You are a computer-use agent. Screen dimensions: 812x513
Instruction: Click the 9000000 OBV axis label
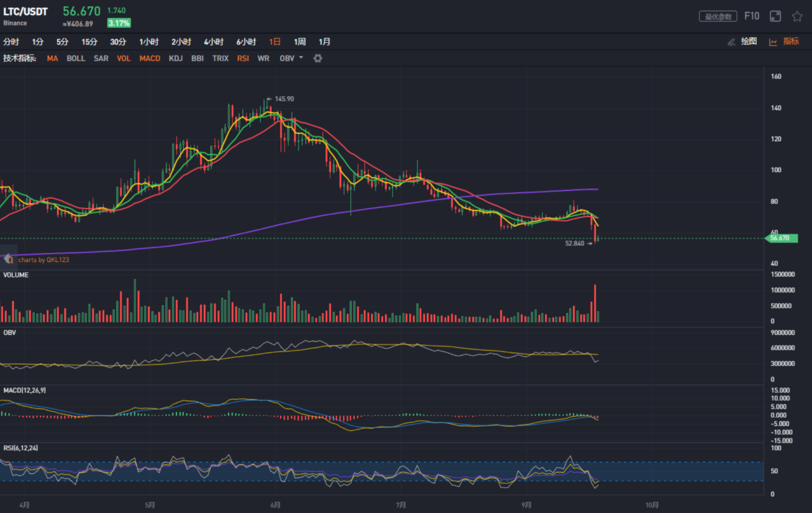[x=782, y=332]
